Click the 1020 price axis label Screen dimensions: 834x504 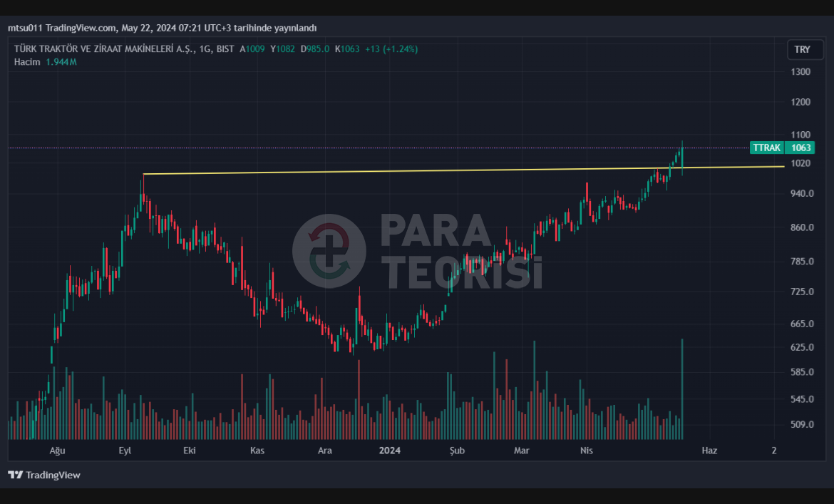(x=800, y=163)
